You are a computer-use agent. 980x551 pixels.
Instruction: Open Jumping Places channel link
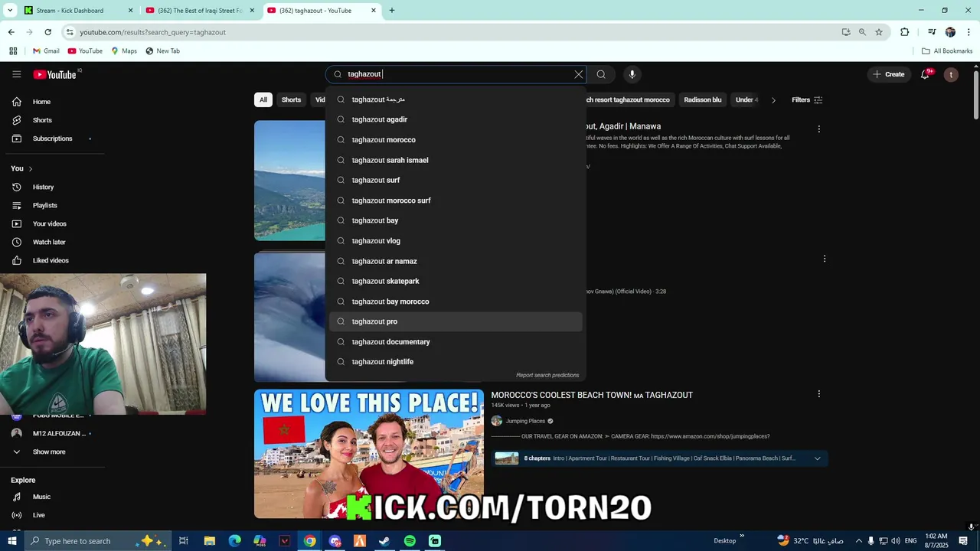tap(525, 421)
